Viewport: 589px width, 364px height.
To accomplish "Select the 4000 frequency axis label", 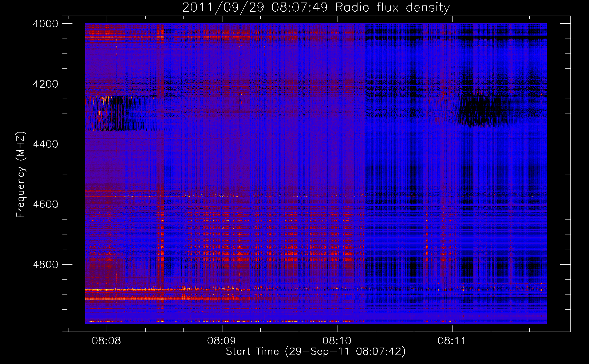I will click(46, 24).
